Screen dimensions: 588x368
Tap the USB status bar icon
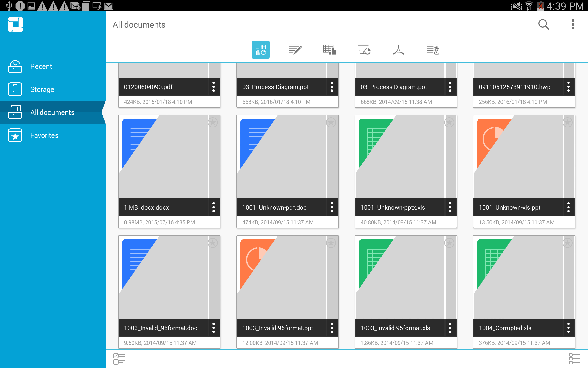click(x=9, y=6)
